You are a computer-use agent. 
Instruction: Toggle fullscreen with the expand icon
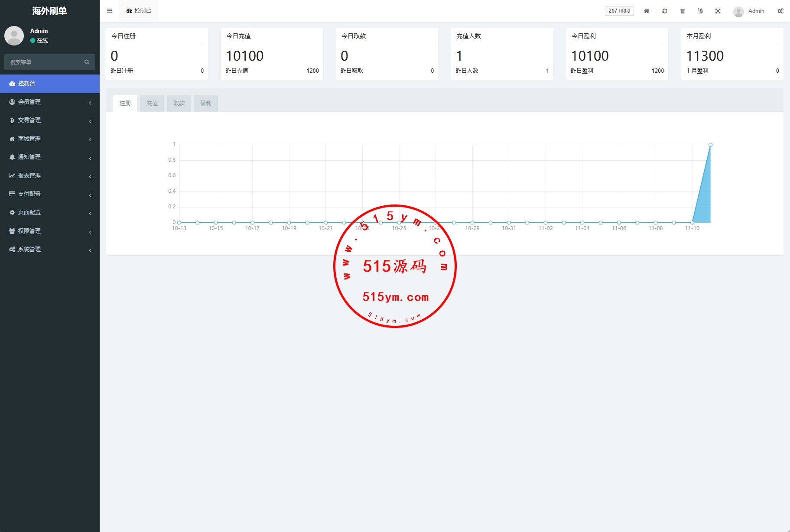click(x=718, y=11)
